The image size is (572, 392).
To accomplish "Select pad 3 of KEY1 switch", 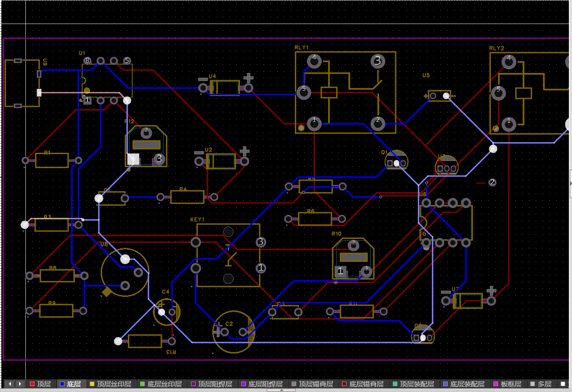I will [261, 242].
